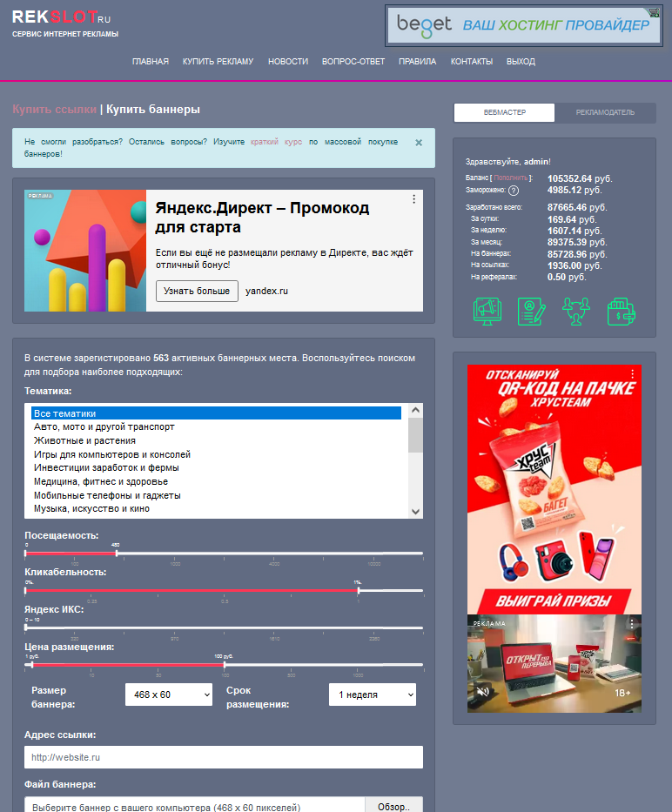Open the Yandex Direct ad options menu
This screenshot has height=812, width=672.
click(x=413, y=199)
